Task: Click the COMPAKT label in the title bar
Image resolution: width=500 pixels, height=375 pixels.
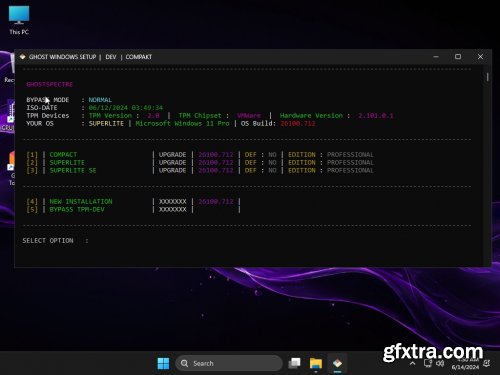Action: point(139,57)
